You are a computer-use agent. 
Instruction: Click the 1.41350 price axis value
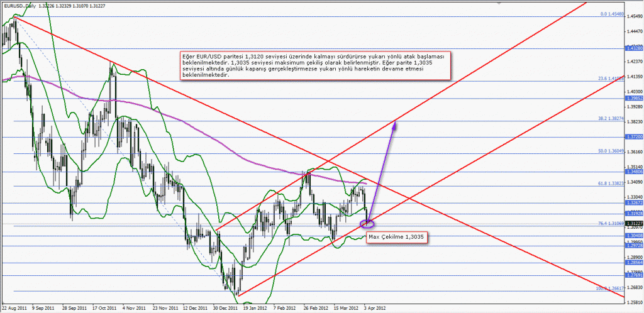pos(635,77)
